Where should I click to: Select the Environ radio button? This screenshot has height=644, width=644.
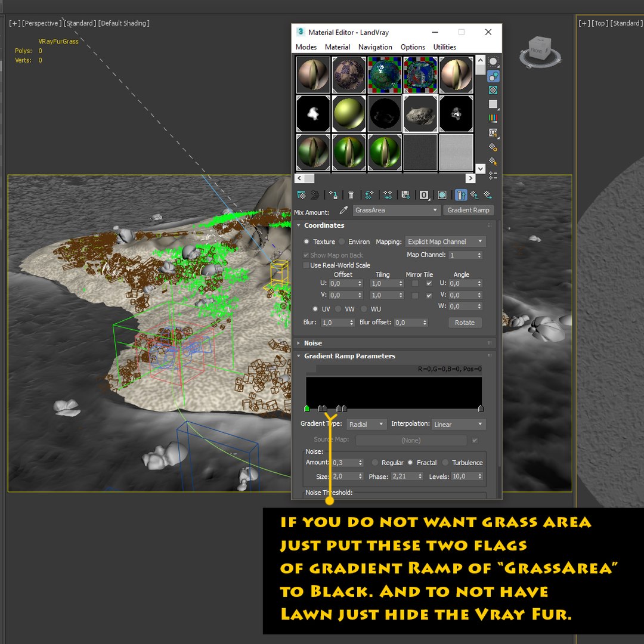[342, 241]
